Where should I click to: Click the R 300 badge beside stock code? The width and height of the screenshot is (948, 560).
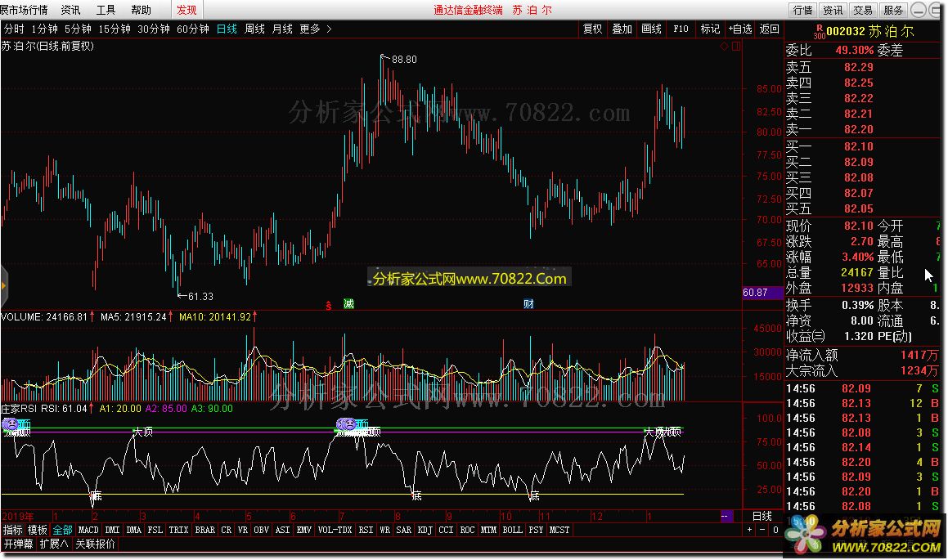point(820,31)
